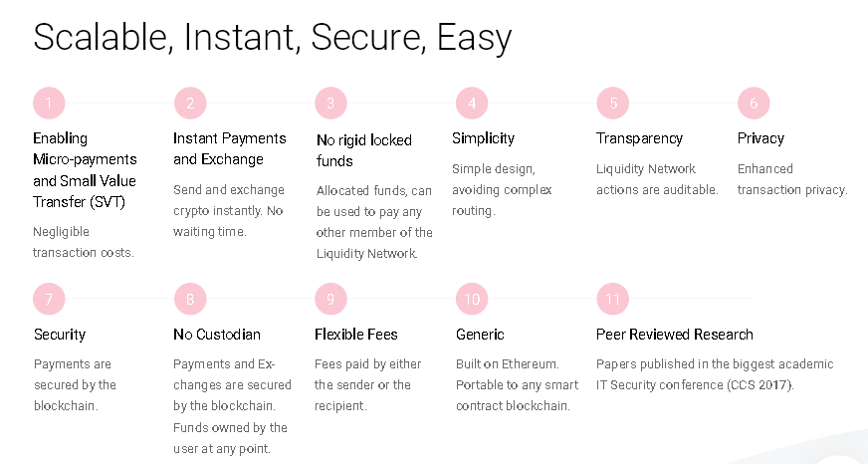Click the Transparency feature title
Image resolution: width=868 pixels, height=464 pixels.
pos(639,138)
